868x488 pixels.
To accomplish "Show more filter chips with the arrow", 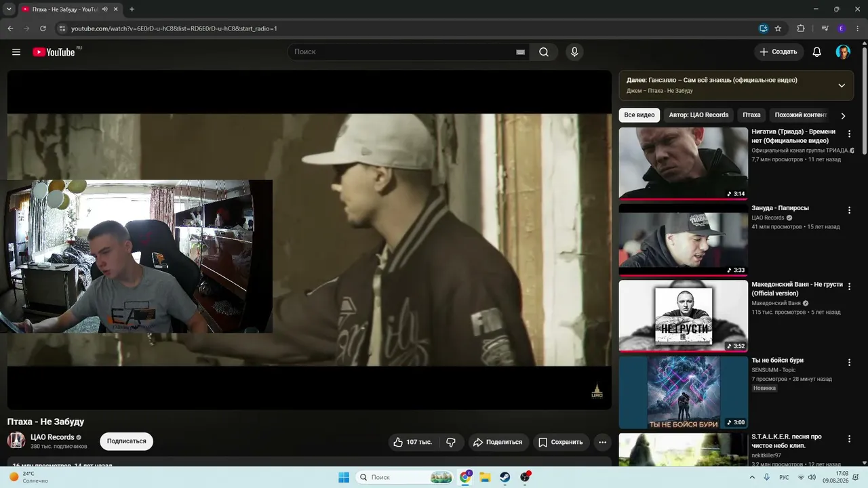I will (x=843, y=115).
